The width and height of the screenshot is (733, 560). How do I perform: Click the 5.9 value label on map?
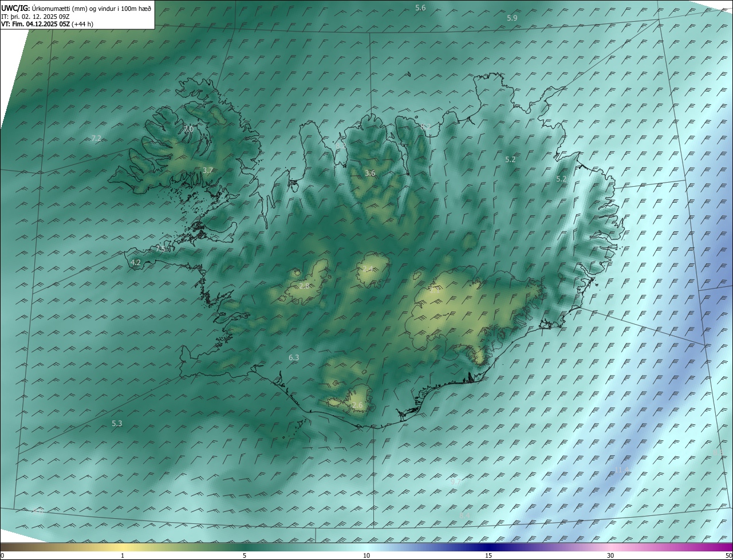[512, 18]
